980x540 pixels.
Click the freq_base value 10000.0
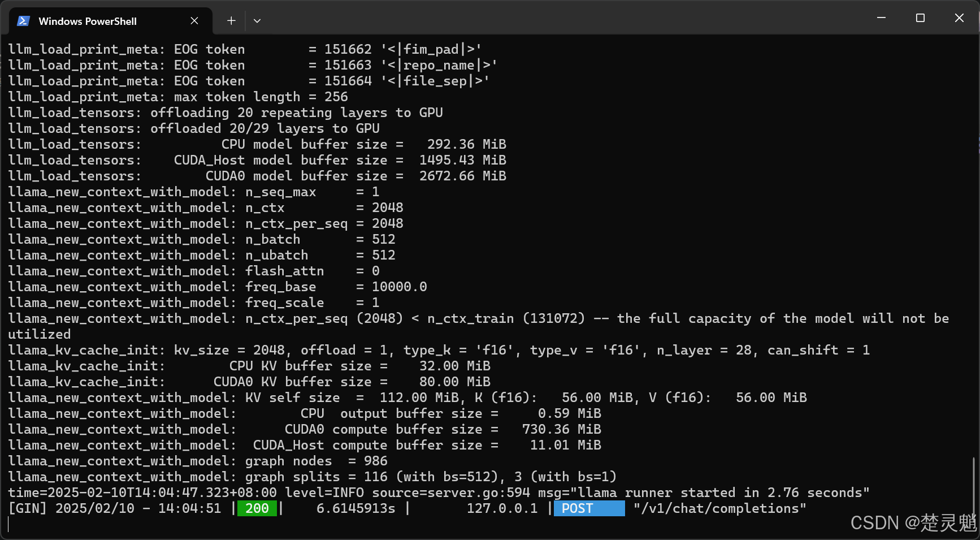pos(400,287)
